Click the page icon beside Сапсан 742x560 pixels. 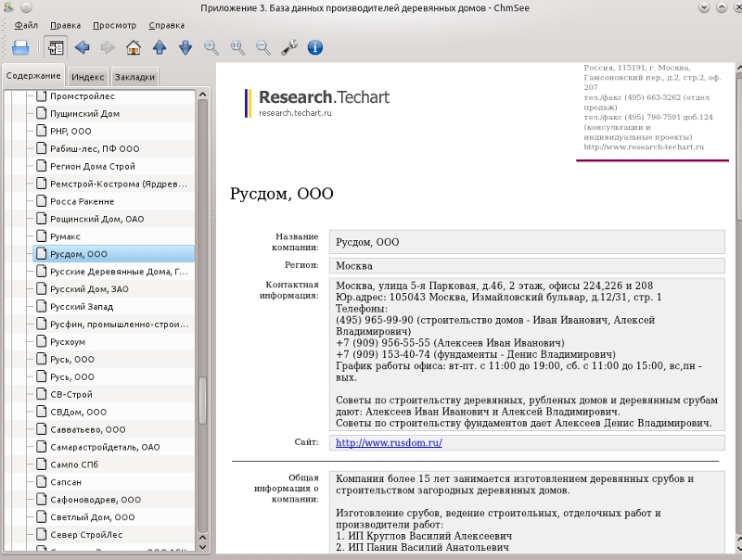click(x=42, y=481)
